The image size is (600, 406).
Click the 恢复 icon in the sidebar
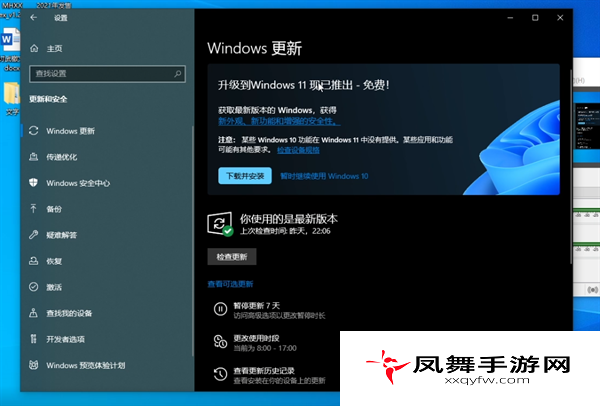pyautogui.click(x=34, y=261)
